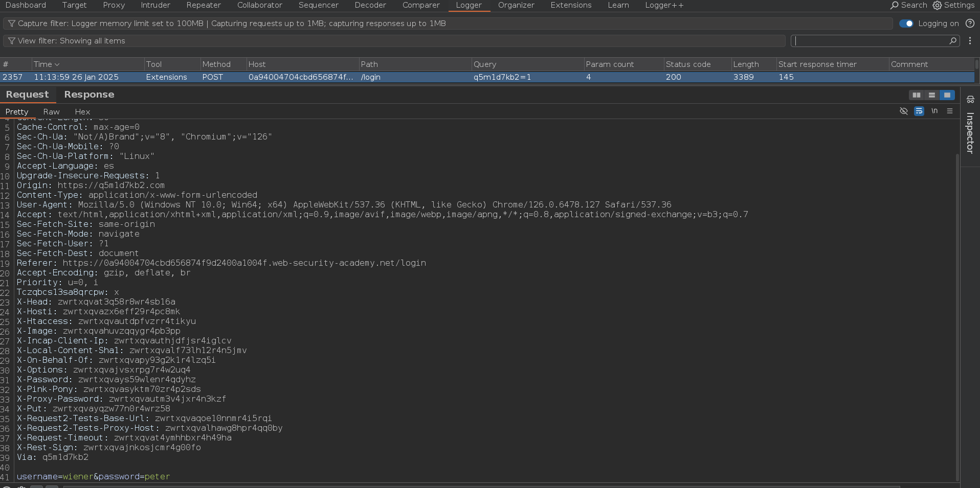This screenshot has width=980, height=488.
Task: Open the three-dot options menu beside search
Action: tap(970, 41)
